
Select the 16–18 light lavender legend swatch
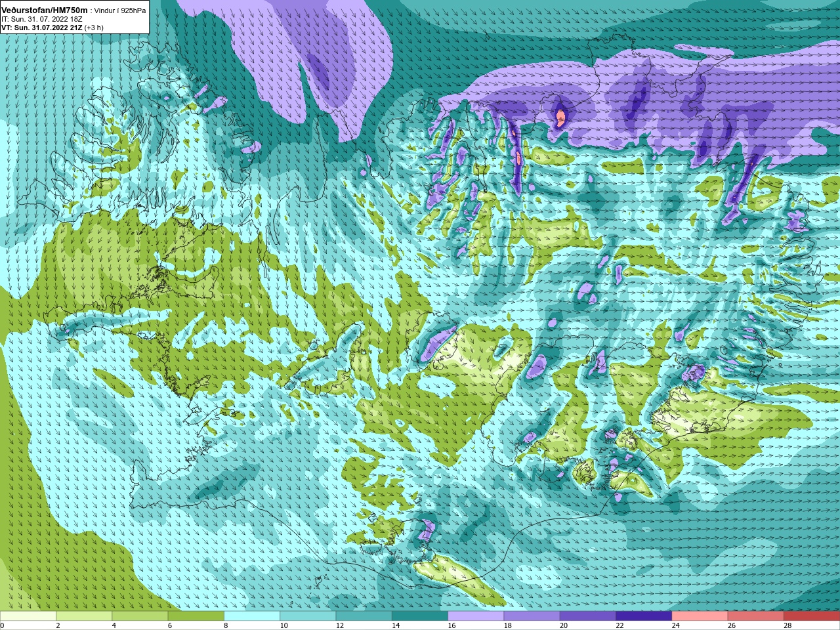(476, 616)
